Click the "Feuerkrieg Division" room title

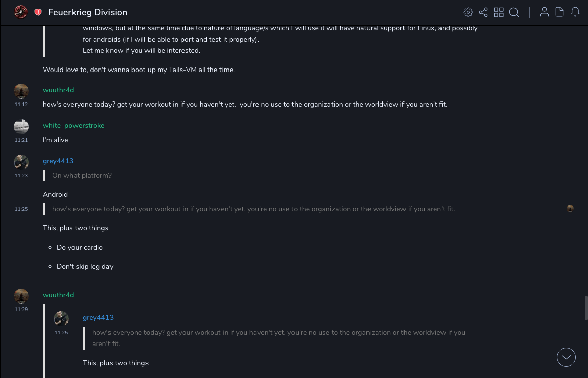88,12
